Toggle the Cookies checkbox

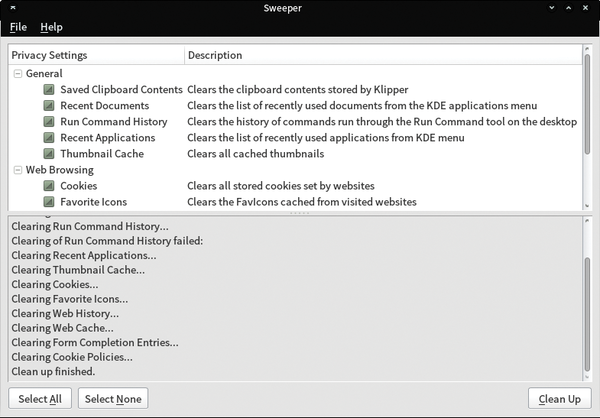click(49, 186)
